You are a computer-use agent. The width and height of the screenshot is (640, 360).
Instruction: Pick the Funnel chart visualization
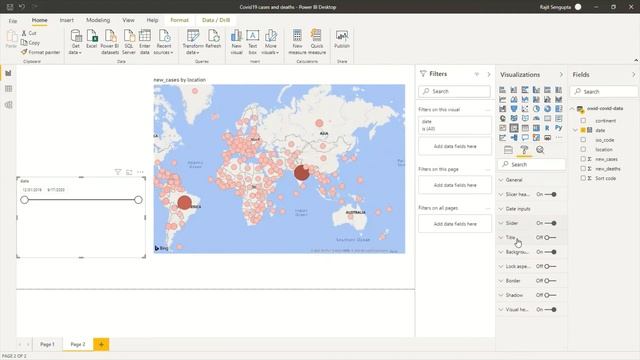(514, 109)
